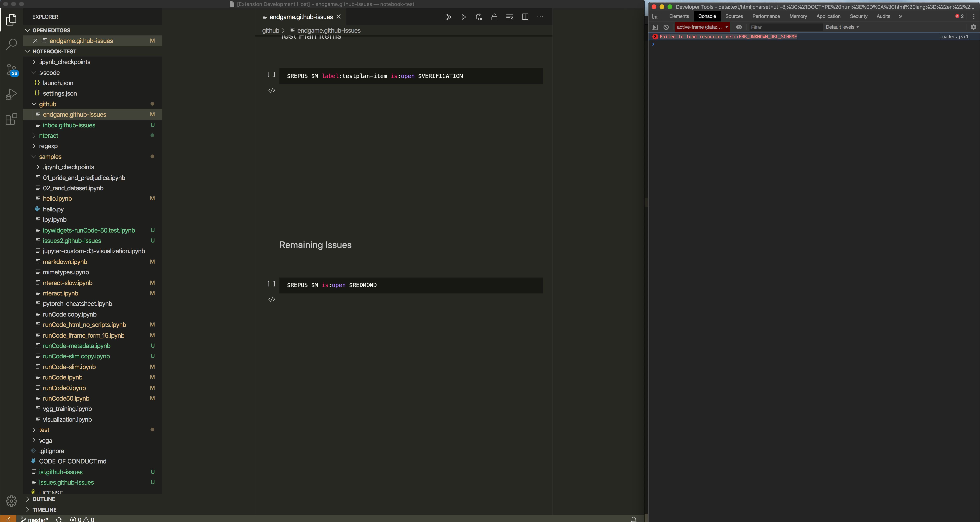Open DevTools customize three-dot menu
The height and width of the screenshot is (522, 980).
coord(974,16)
